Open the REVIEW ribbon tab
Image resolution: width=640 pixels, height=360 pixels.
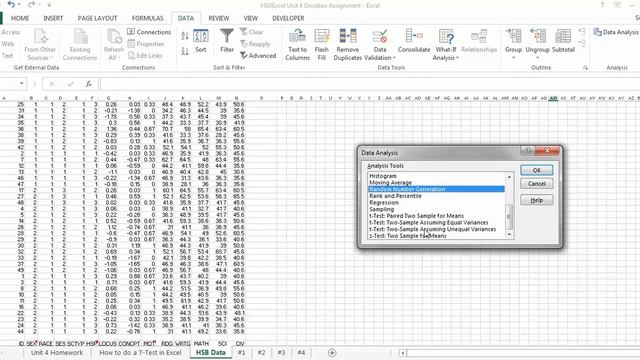click(x=219, y=18)
